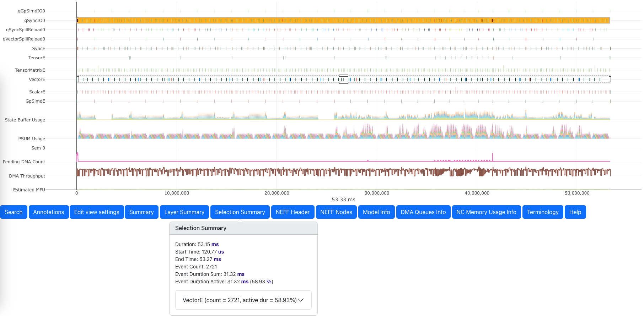Click the tall Pending DMA Count spike

pos(493,157)
